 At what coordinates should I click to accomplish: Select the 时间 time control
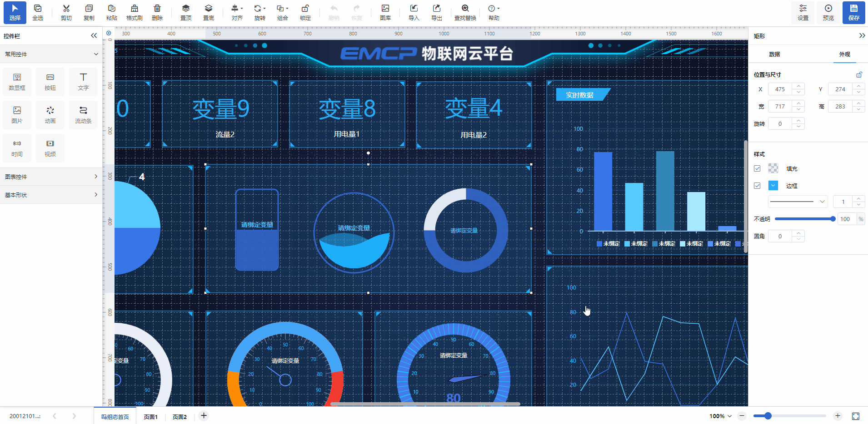(x=17, y=148)
